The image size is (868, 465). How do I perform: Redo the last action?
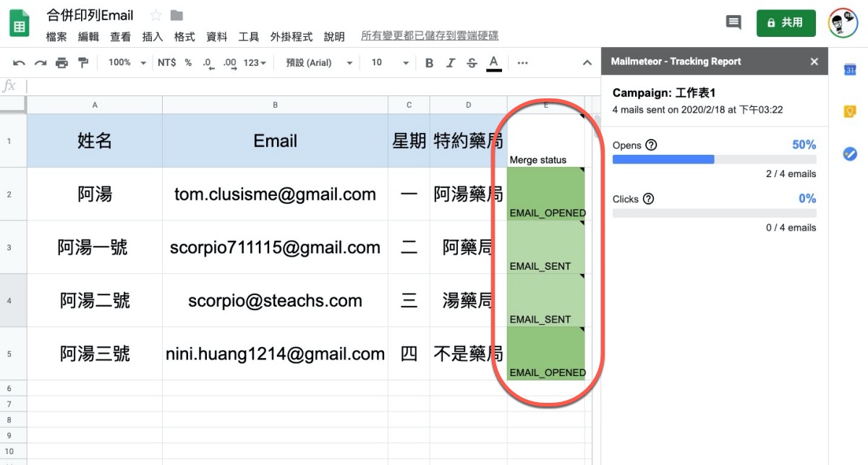41,63
